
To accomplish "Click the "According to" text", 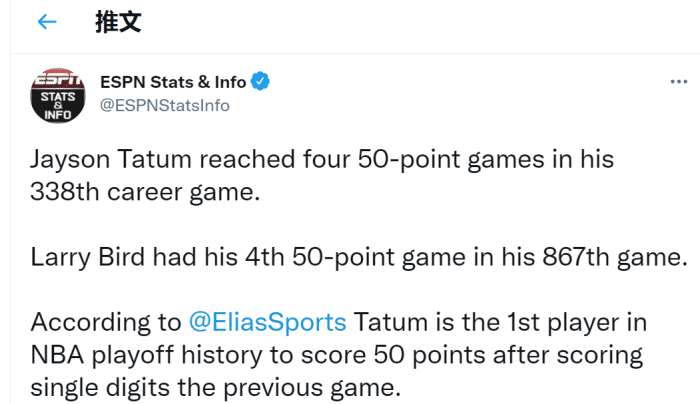I will coord(105,322).
